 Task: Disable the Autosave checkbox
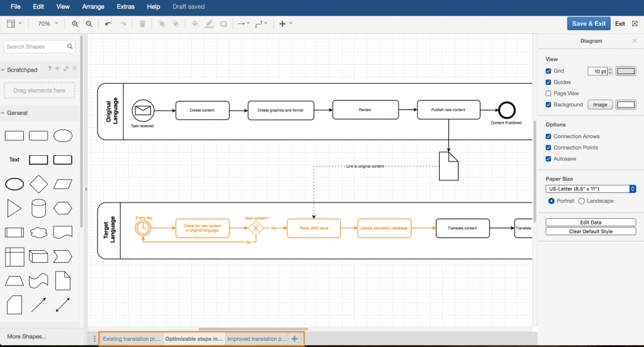[548, 159]
